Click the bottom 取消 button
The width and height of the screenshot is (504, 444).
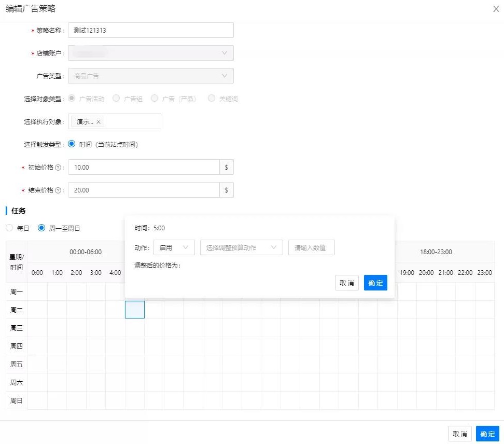(x=459, y=434)
